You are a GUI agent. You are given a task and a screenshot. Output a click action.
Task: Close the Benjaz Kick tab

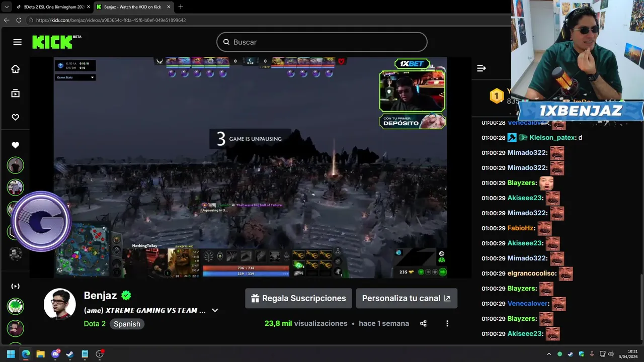pyautogui.click(x=168, y=7)
